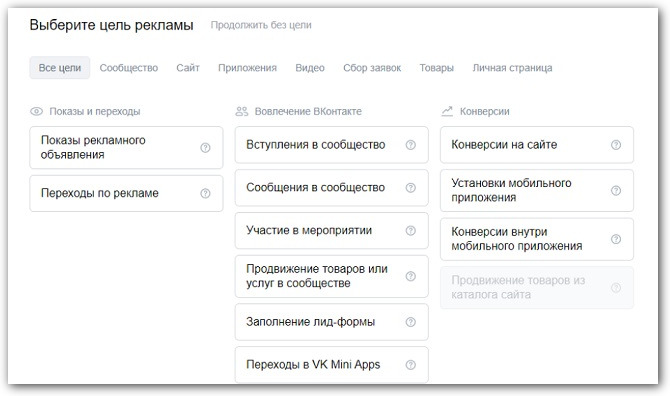Switch to the Сообщество tab
The height and width of the screenshot is (396, 670).
coord(129,68)
